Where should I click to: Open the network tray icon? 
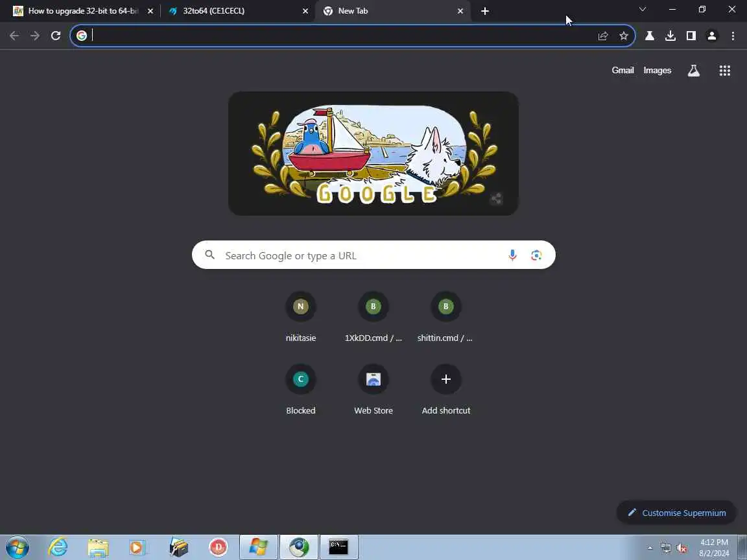pos(666,548)
